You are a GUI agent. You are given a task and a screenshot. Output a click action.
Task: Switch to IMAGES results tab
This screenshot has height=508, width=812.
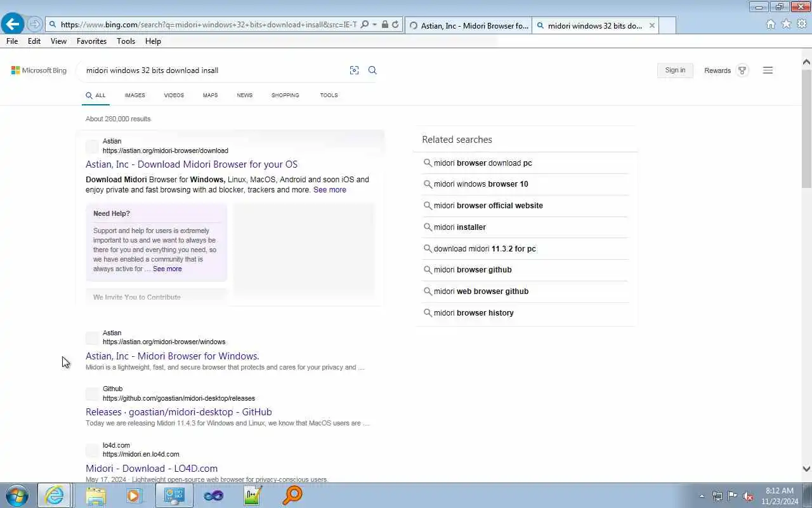click(x=134, y=95)
